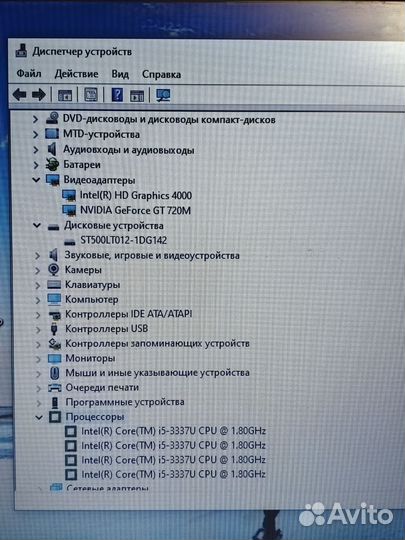The height and width of the screenshot is (540, 405).
Task: Select the Камеры category label
Action: click(83, 270)
